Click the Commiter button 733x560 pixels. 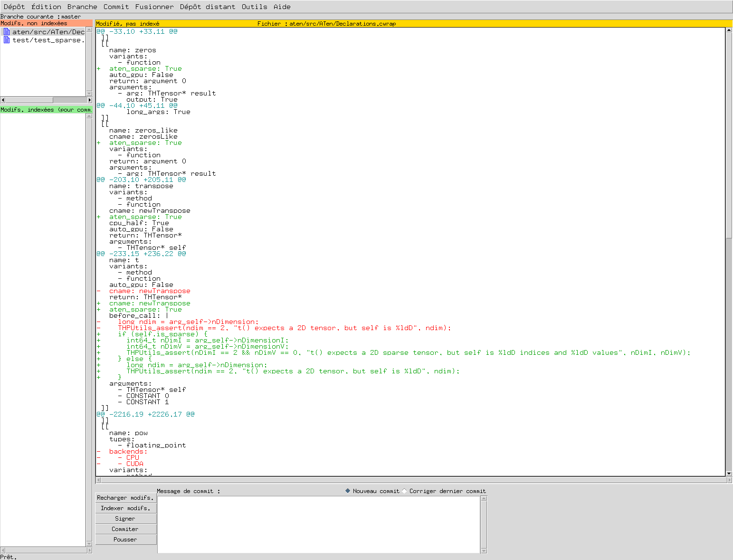coord(126,529)
